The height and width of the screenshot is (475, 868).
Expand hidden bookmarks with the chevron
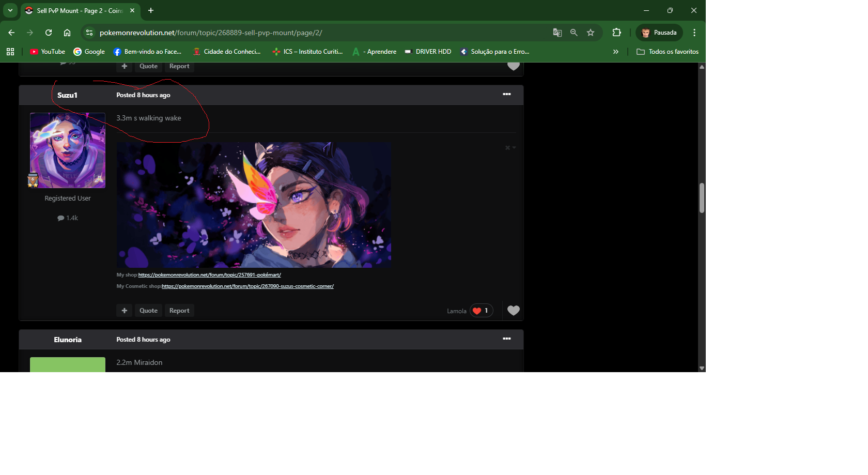(615, 52)
